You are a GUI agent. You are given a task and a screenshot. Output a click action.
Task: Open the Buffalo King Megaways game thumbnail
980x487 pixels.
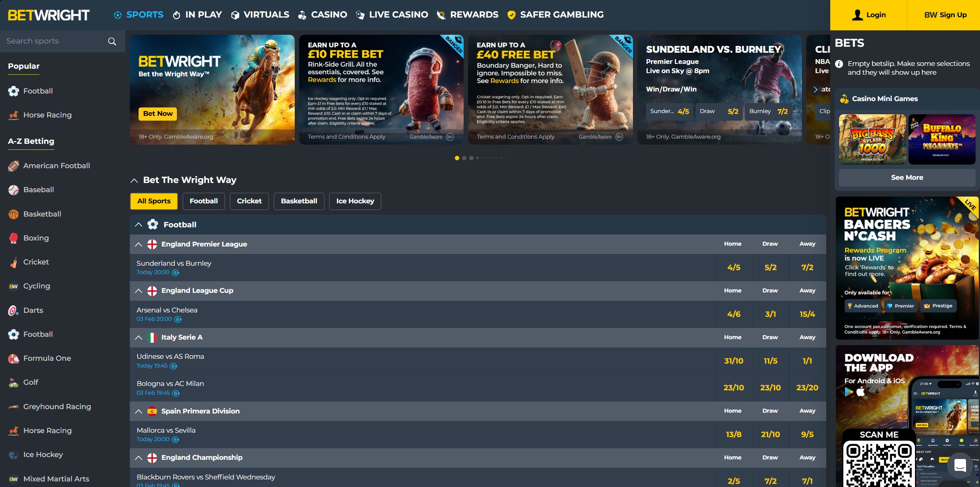pyautogui.click(x=942, y=139)
